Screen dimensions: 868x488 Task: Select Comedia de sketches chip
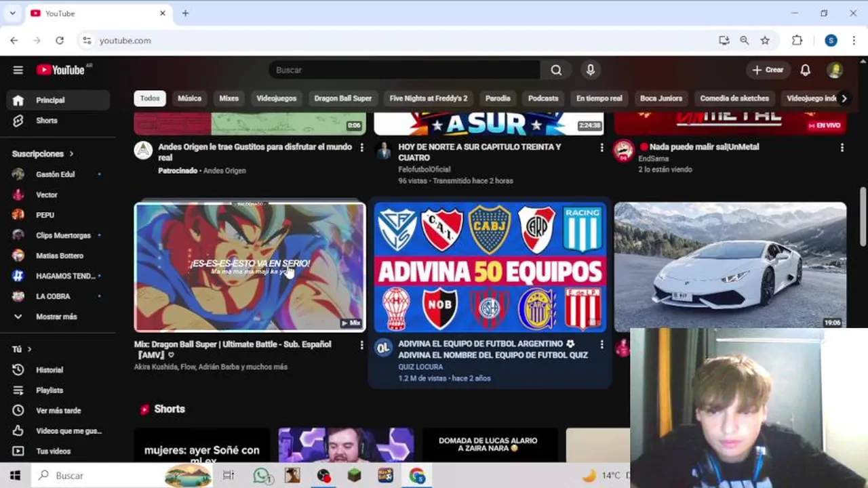pos(734,98)
